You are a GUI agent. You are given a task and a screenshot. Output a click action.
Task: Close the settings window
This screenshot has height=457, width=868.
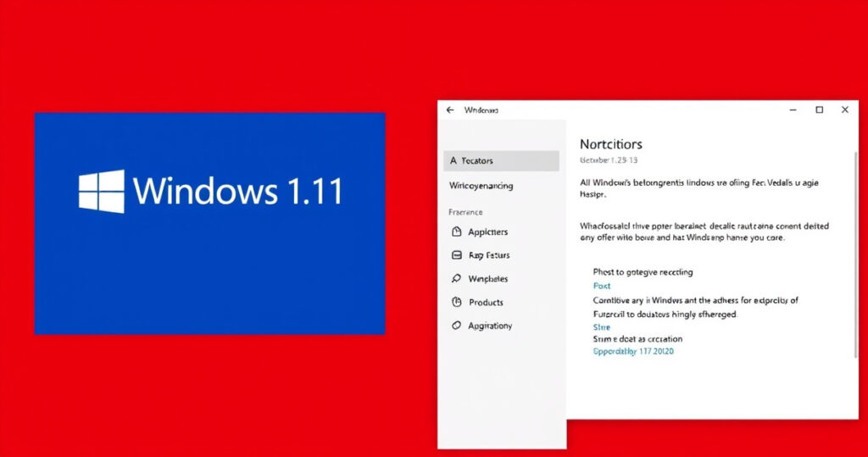point(844,110)
